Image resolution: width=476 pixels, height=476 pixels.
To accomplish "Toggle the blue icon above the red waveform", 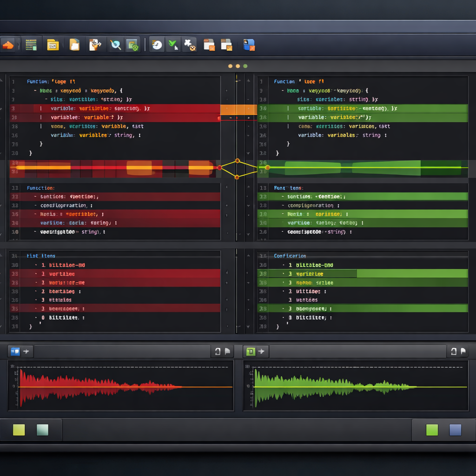I will click(15, 351).
